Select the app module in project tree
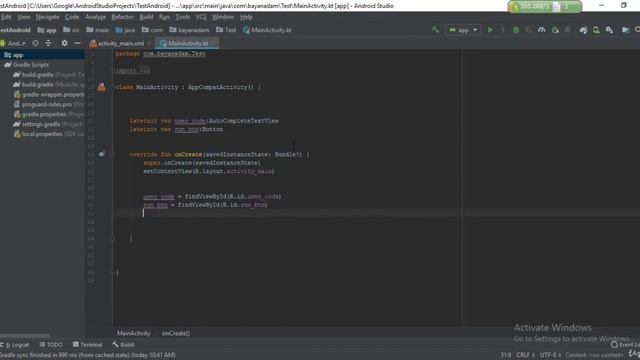 [x=42, y=55]
